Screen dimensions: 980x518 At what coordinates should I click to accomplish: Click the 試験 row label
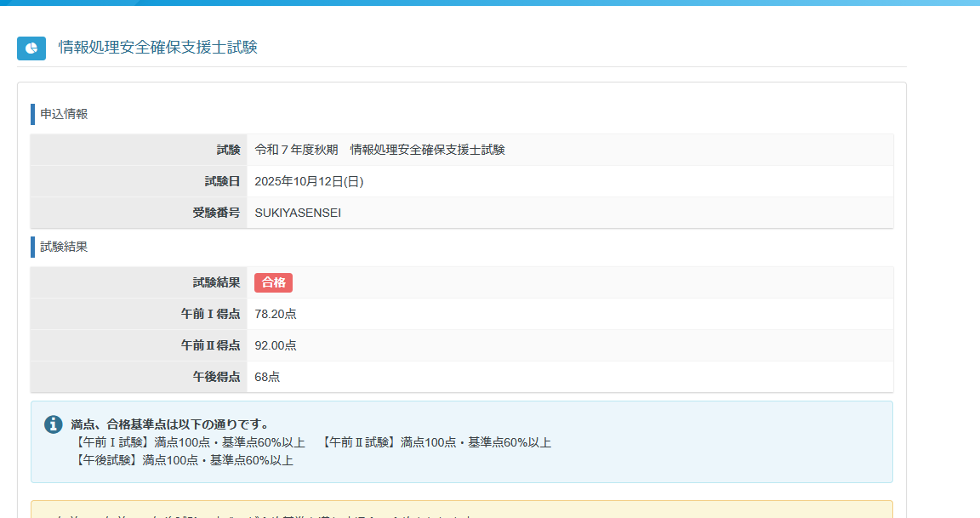[x=228, y=150]
